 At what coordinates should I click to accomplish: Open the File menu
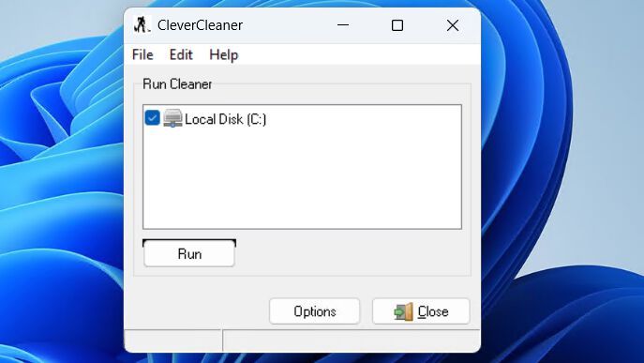coord(142,54)
